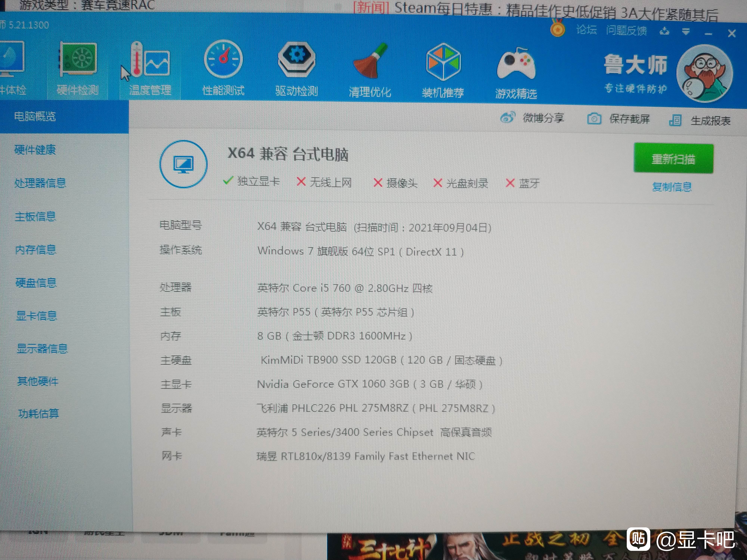This screenshot has width=747, height=560.
Task: Click the 微博分享 Weibo icon
Action: pyautogui.click(x=508, y=117)
